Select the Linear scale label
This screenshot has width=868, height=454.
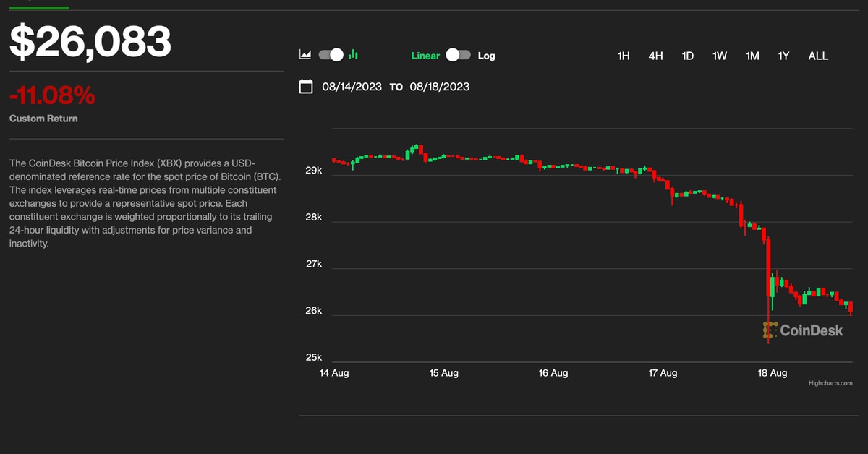(425, 56)
